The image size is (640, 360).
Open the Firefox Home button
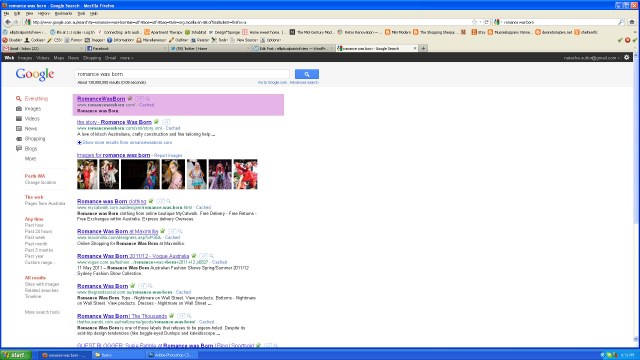coord(632,22)
